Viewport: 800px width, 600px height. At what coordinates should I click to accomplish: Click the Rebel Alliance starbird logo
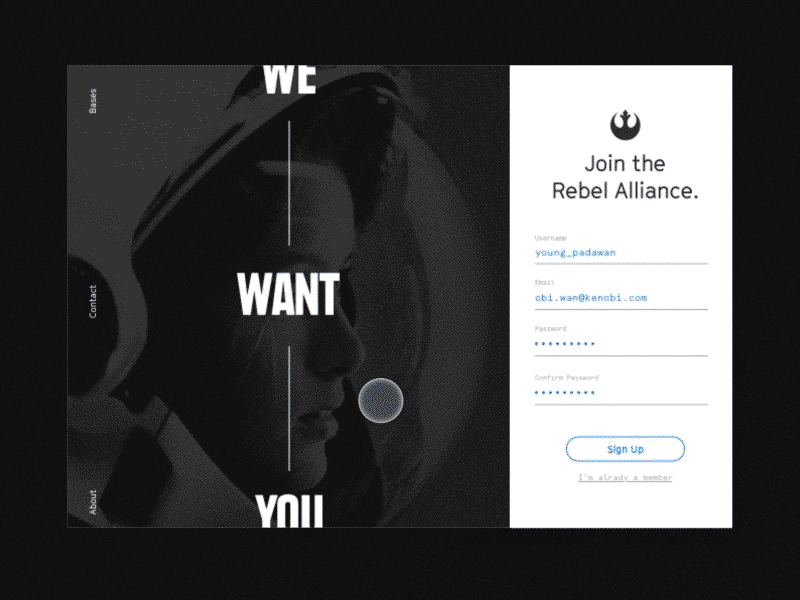(x=625, y=125)
